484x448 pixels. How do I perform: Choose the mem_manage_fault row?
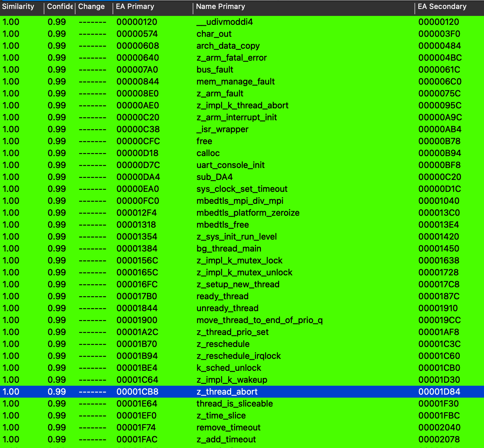[235, 82]
